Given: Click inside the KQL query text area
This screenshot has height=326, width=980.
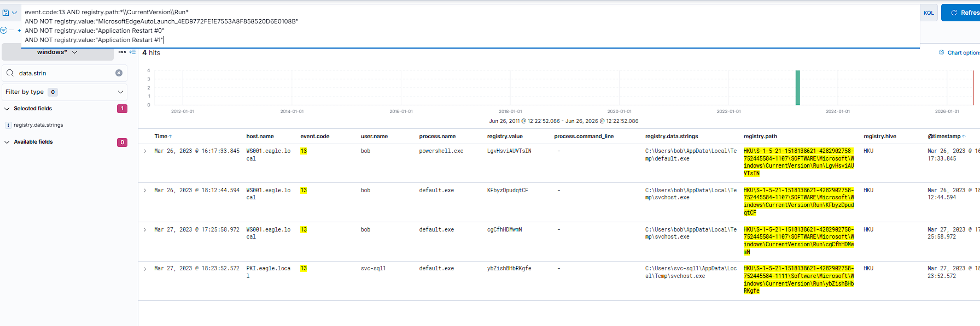Looking at the screenshot, I should click(x=470, y=26).
